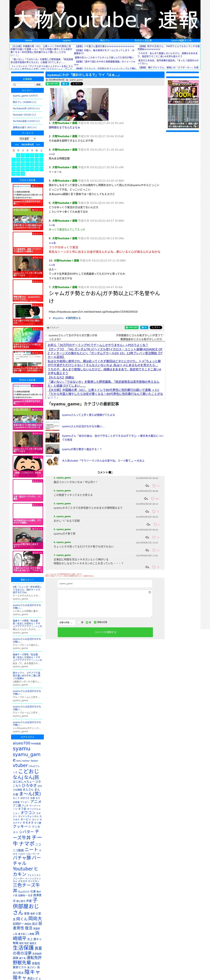210x980 pixels.
Task: Click #頭時間なる hashtag link
Action: tap(73, 318)
